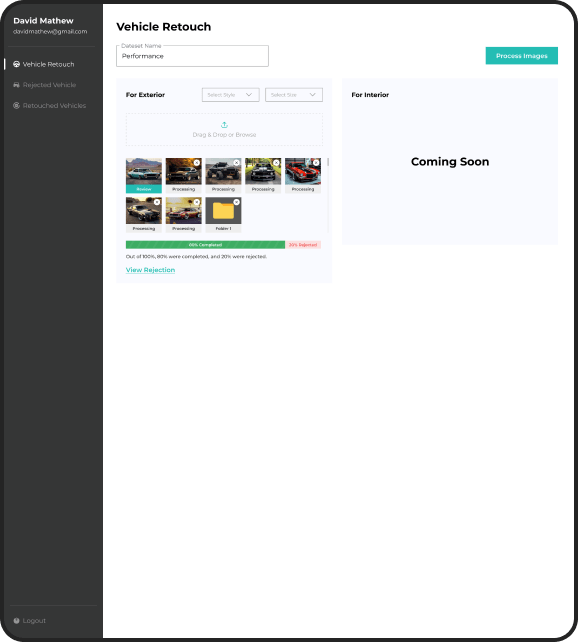Image resolution: width=578 pixels, height=642 pixels.
Task: Remove the brown car in autumn thumbnail
Action: (x=197, y=163)
